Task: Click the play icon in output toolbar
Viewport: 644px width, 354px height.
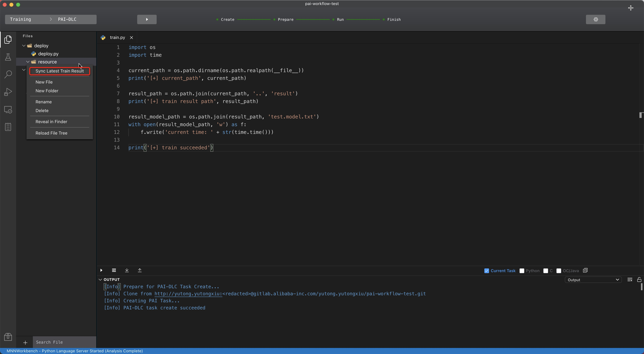Action: [x=101, y=270]
